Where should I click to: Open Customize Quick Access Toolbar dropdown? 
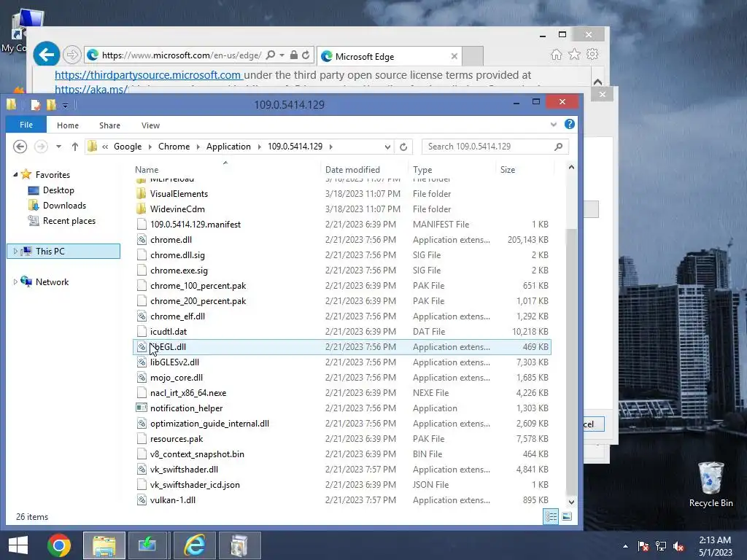(65, 105)
